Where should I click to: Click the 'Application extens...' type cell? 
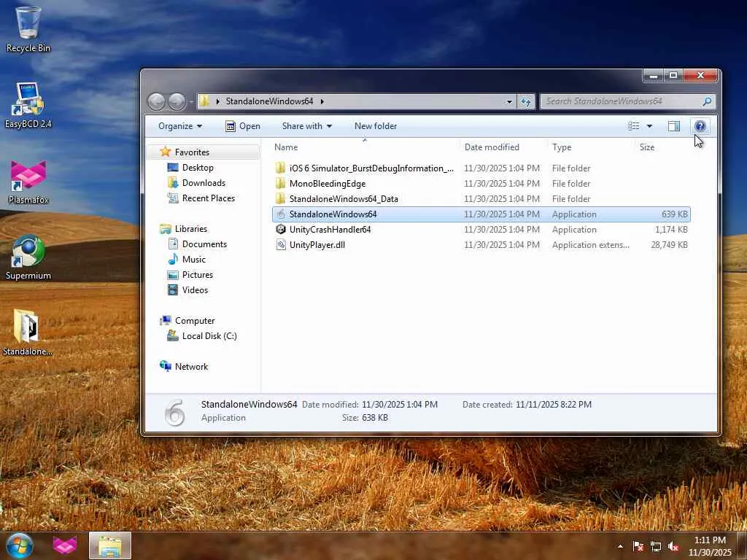[x=590, y=245]
